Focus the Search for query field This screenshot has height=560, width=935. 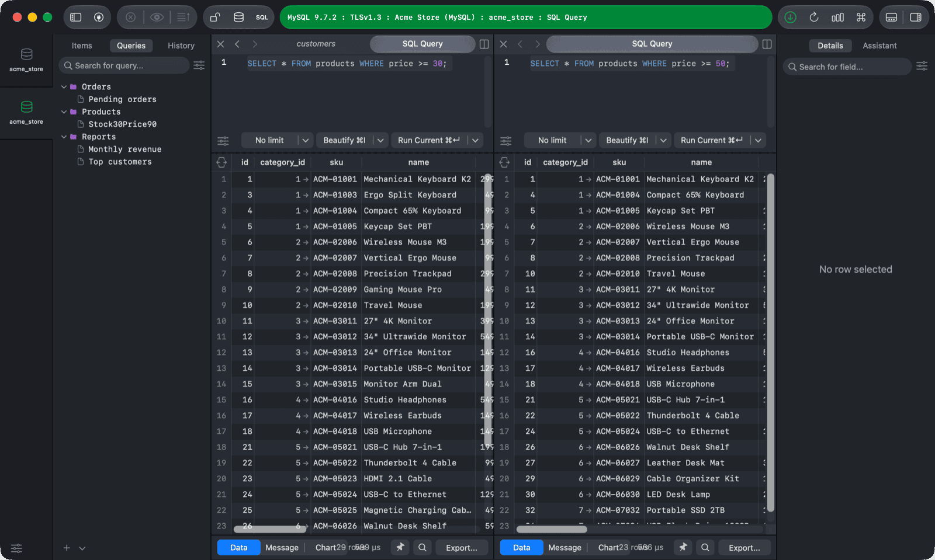tap(124, 65)
